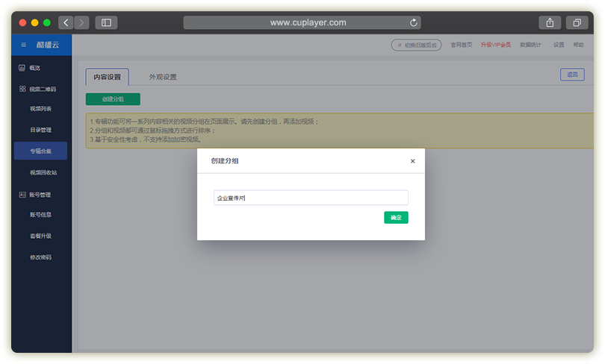Image resolution: width=605 pixels, height=364 pixels.
Task: Click the green 创建分组 button
Action: click(x=113, y=99)
